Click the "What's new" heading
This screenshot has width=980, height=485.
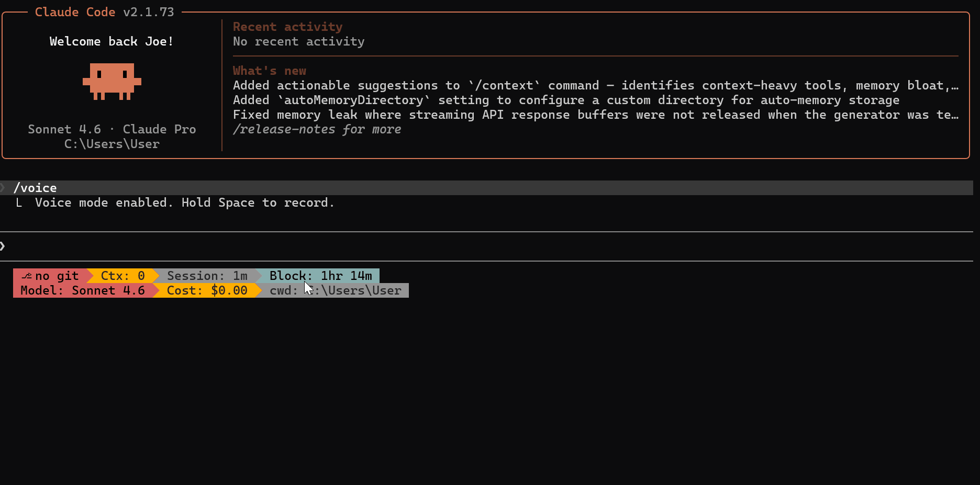point(269,71)
